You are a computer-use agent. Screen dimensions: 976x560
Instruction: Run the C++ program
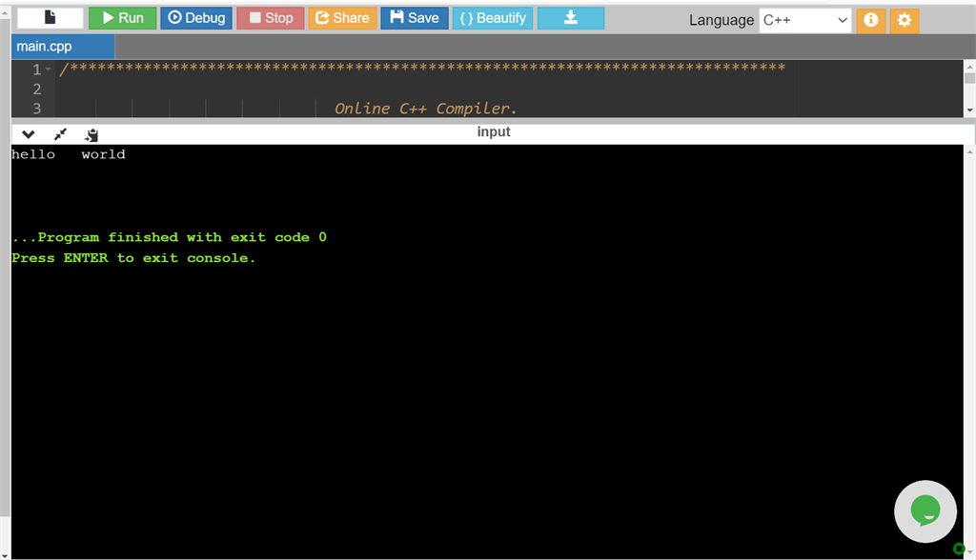coord(122,17)
